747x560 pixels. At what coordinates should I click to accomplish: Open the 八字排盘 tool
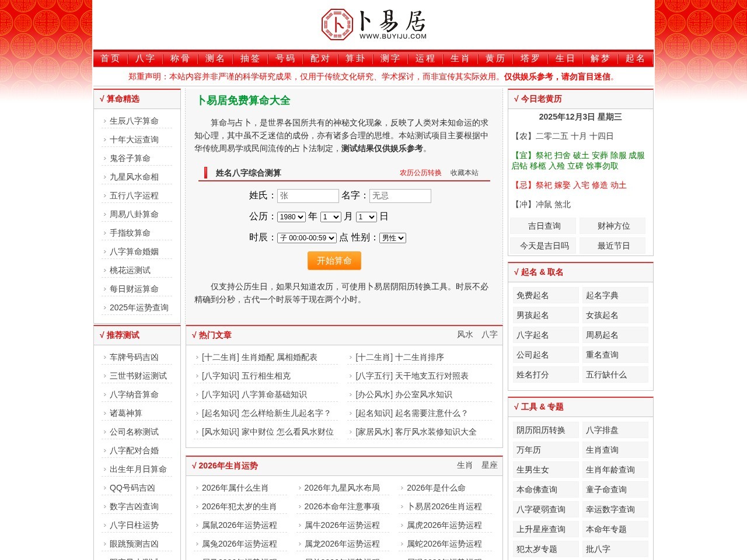[602, 430]
